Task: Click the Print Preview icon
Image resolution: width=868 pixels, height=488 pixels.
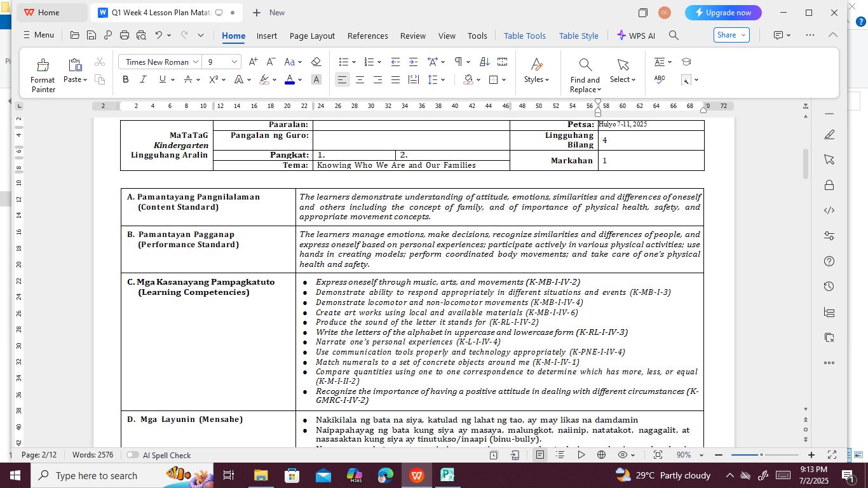Action: click(141, 36)
